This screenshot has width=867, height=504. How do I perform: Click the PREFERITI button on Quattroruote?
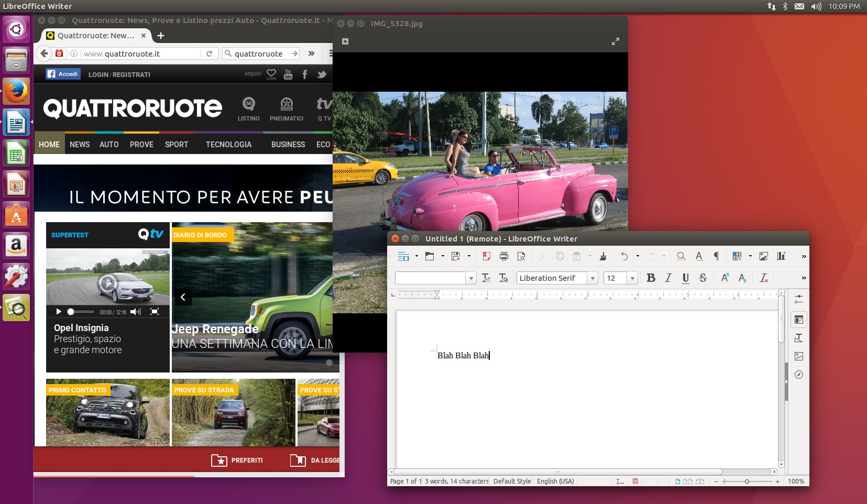tap(237, 461)
